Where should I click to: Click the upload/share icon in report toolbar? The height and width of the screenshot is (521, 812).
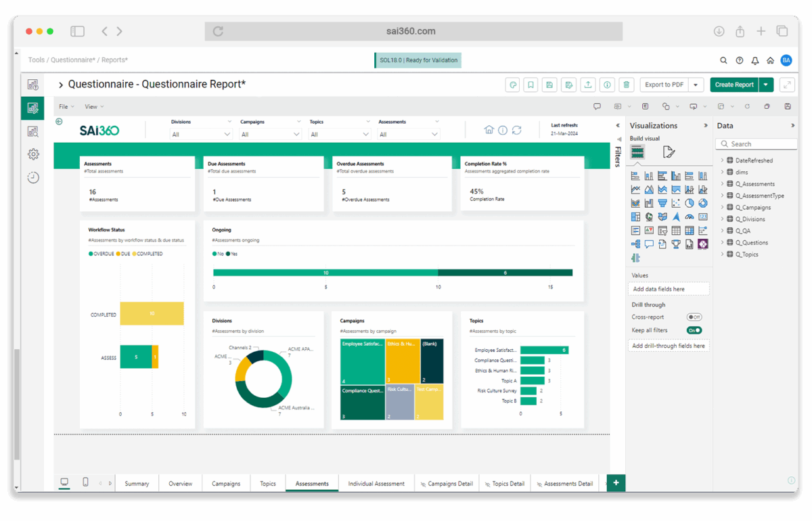tap(588, 85)
